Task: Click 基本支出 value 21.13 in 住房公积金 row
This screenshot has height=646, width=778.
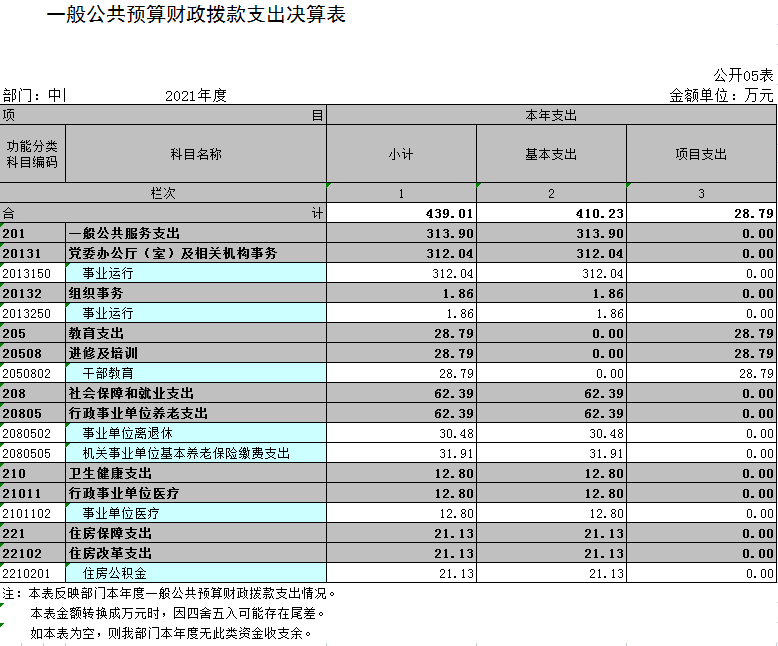Action: click(x=551, y=573)
